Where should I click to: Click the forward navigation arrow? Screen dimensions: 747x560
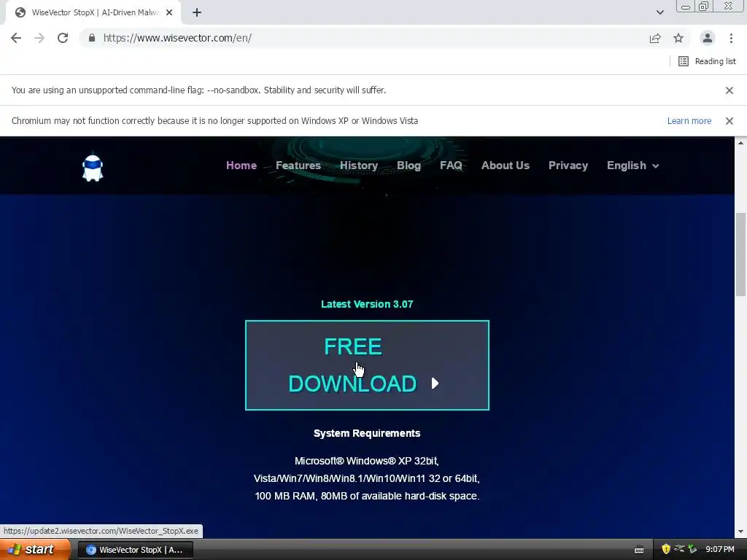point(39,38)
